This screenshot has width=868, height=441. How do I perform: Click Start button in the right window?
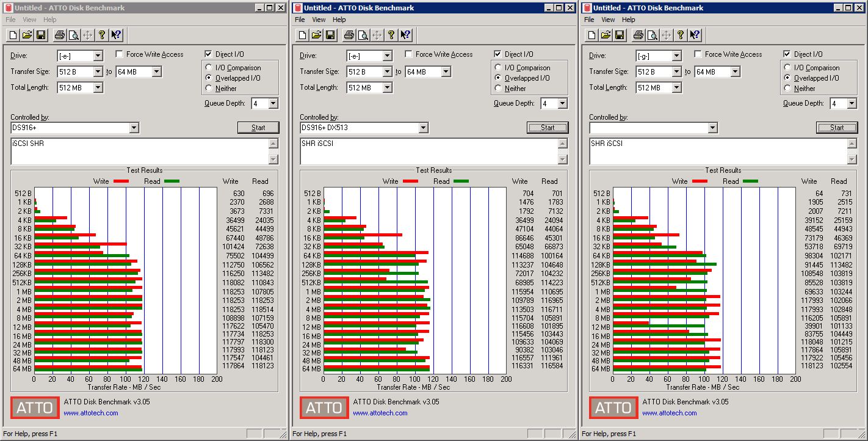pos(837,128)
